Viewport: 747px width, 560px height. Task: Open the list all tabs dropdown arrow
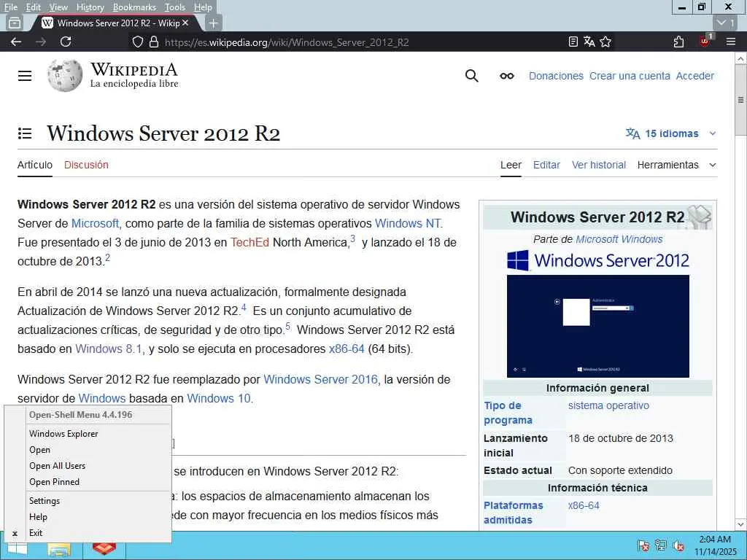[726, 23]
